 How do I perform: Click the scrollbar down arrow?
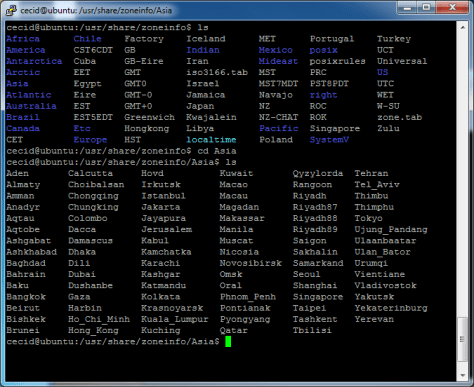pyautogui.click(x=463, y=375)
